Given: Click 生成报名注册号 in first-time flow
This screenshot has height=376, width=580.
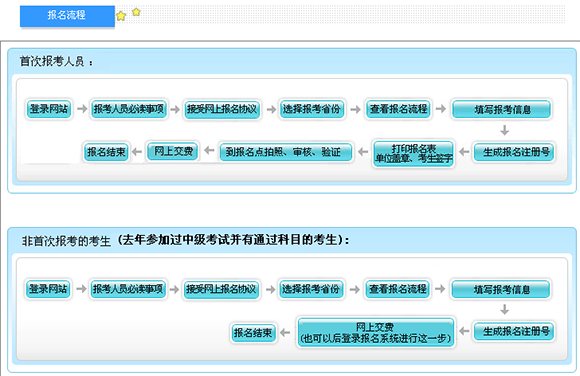Looking at the screenshot, I should click(515, 152).
